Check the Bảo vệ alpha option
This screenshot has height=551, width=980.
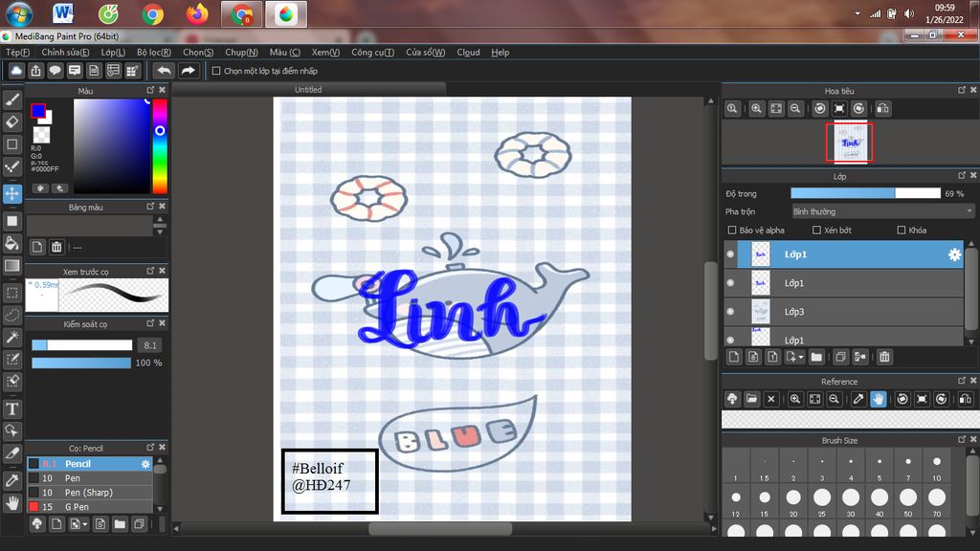tap(732, 230)
